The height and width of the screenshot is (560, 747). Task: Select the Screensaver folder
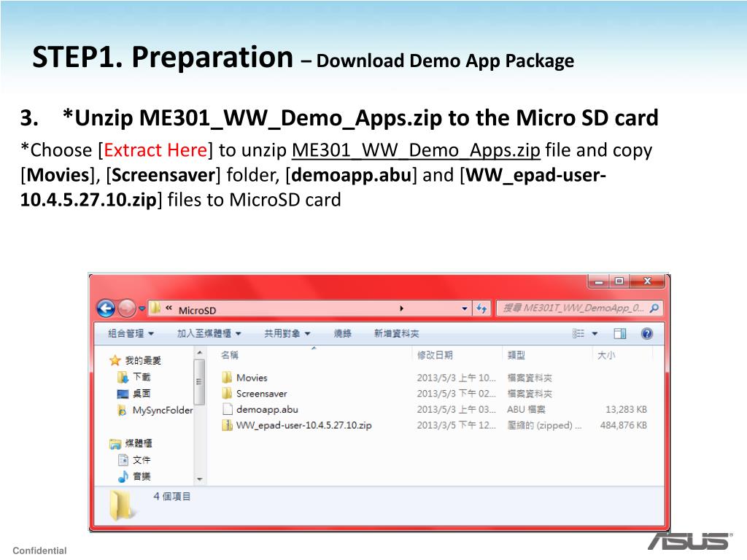tap(262, 393)
